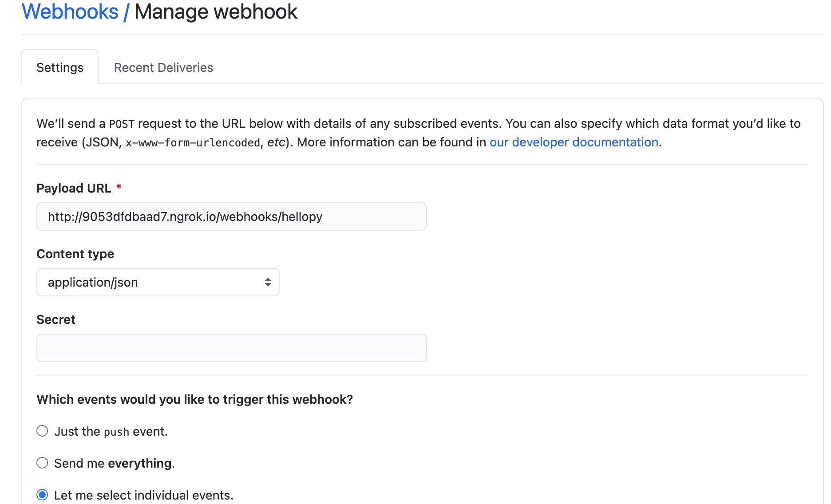Open the Recent Deliveries tab

click(163, 67)
